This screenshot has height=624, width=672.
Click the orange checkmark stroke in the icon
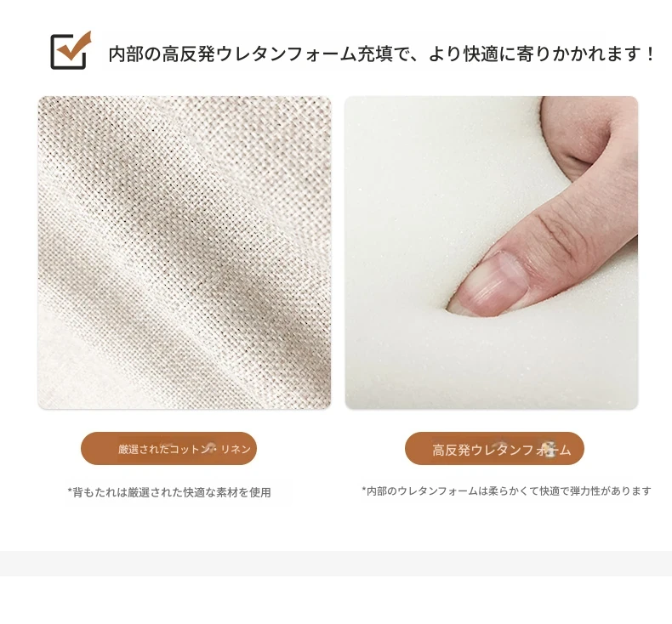click(76, 46)
